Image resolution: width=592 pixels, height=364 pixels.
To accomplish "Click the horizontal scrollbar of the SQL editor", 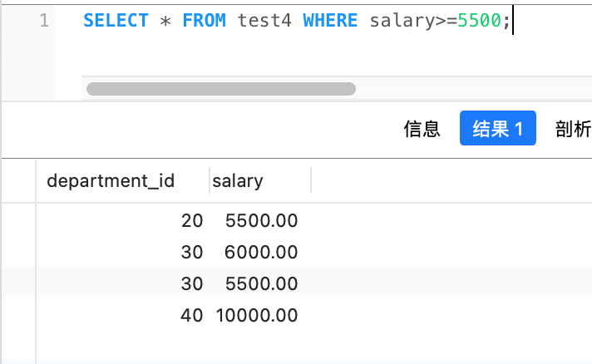I will pyautogui.click(x=221, y=89).
